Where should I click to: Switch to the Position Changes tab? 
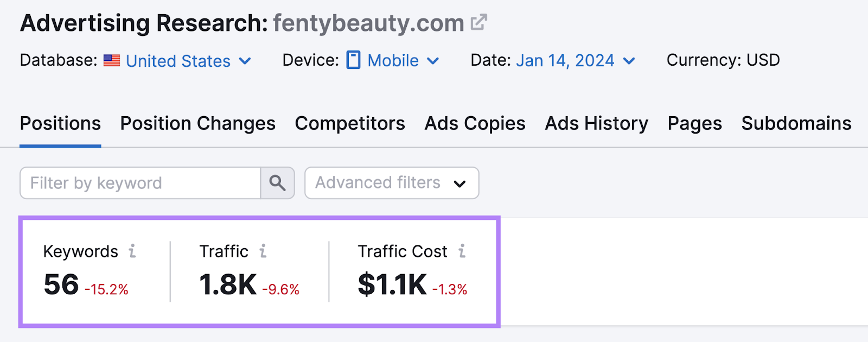click(x=197, y=124)
